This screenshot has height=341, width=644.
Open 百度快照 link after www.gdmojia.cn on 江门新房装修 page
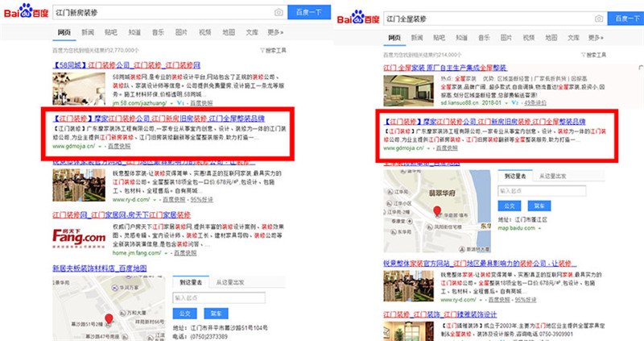119,147
